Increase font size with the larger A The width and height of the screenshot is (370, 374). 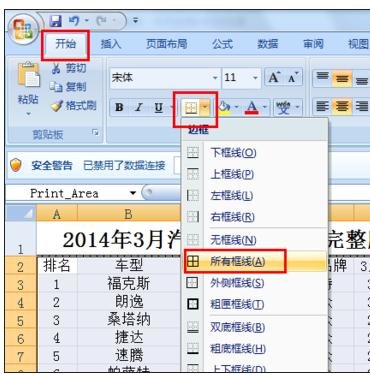pyautogui.click(x=274, y=78)
